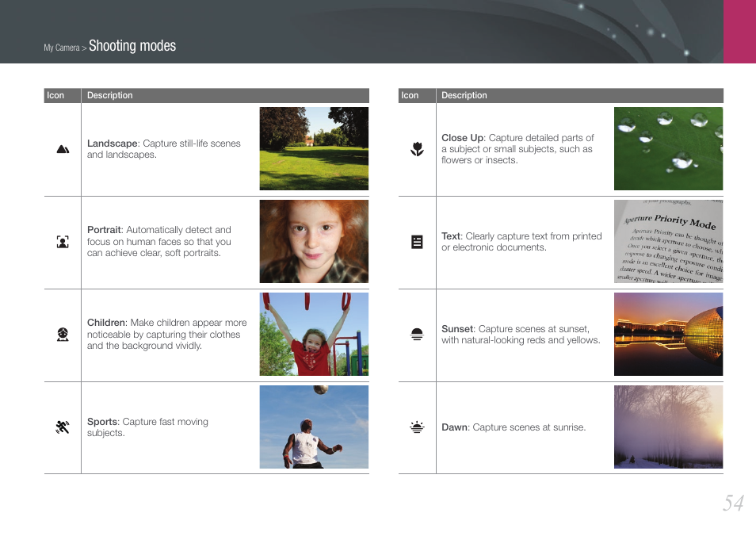
Task: Click 'and landscapes.' line
Action: 121,155
